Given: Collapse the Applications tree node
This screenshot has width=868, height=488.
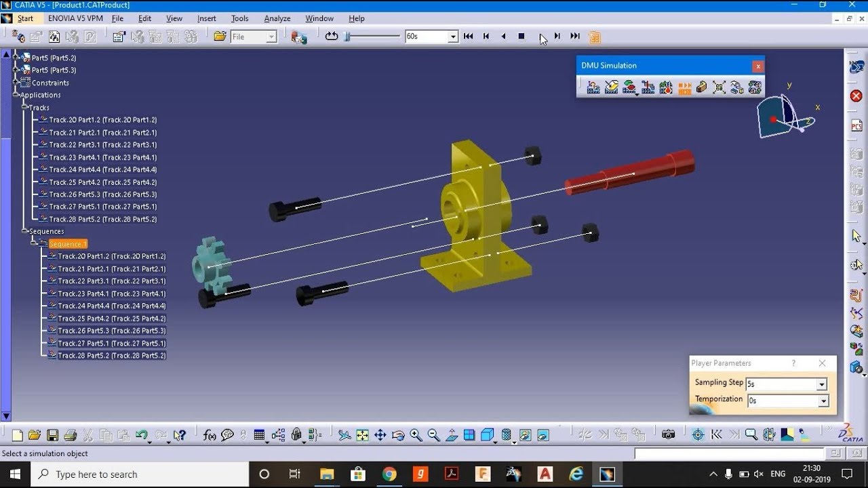Looking at the screenshot, I should (17, 95).
